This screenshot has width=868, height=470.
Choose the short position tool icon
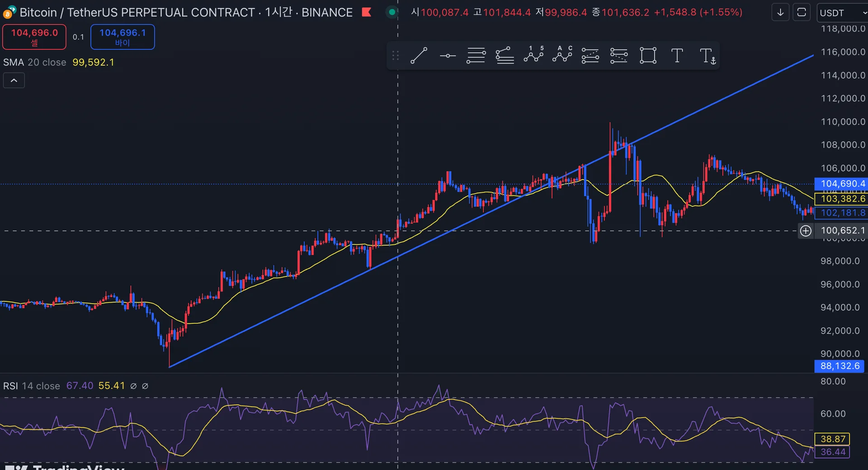619,56
